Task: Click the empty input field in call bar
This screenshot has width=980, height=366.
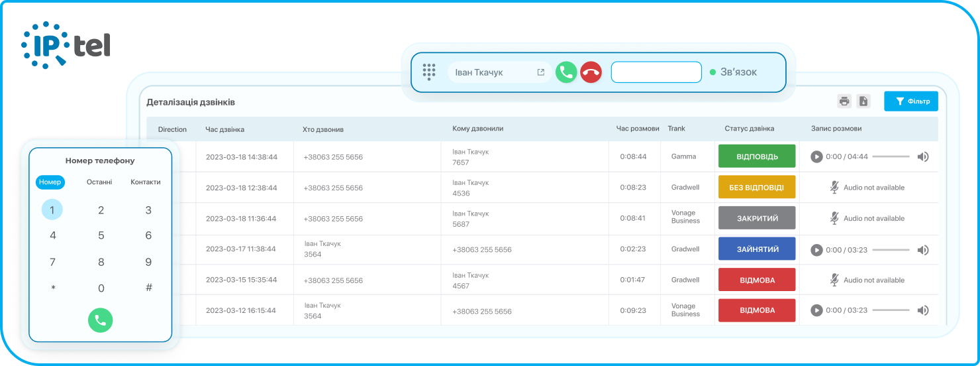Action: point(656,72)
